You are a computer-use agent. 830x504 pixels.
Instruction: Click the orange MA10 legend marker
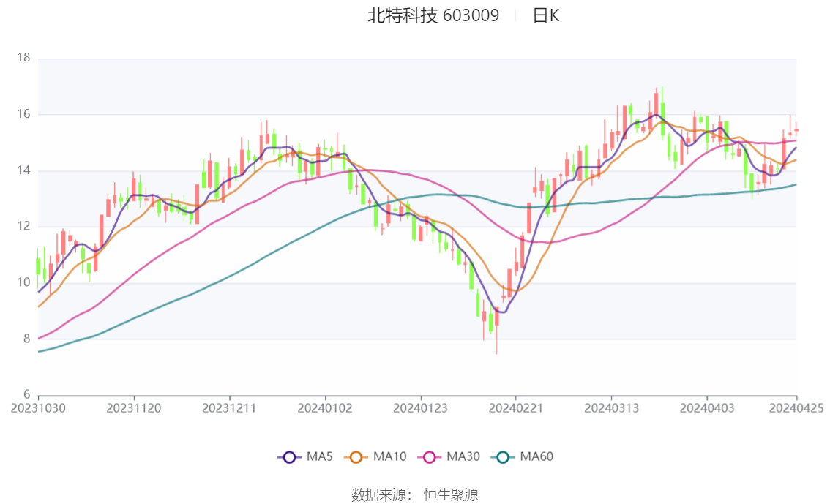[x=356, y=457]
